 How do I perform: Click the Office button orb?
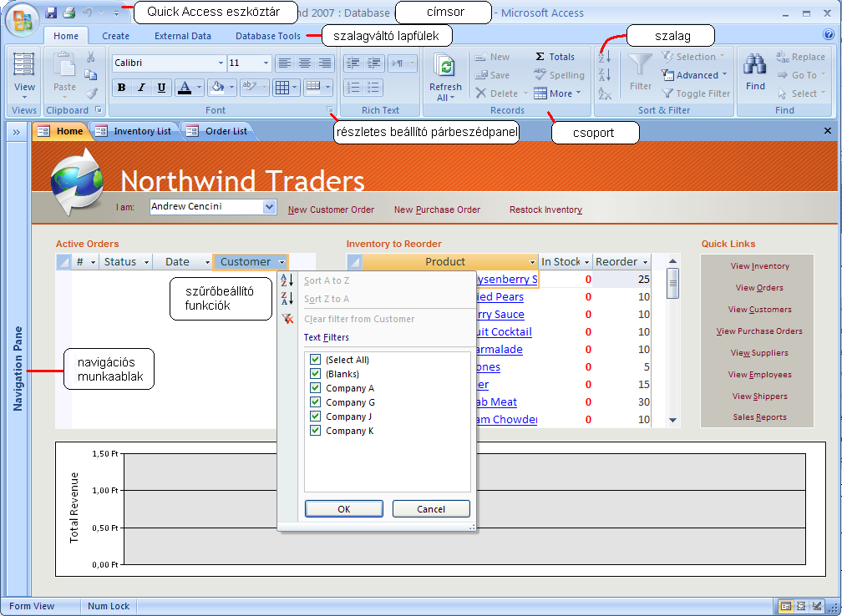click(22, 20)
